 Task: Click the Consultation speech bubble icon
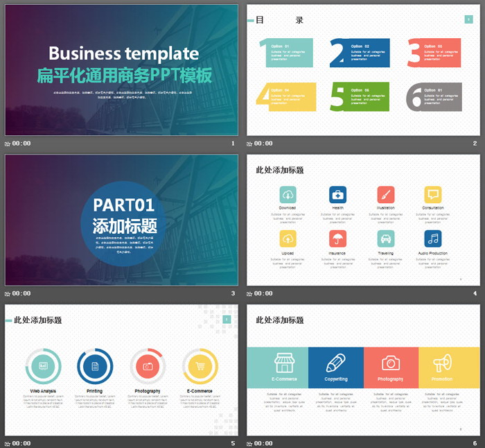click(433, 195)
